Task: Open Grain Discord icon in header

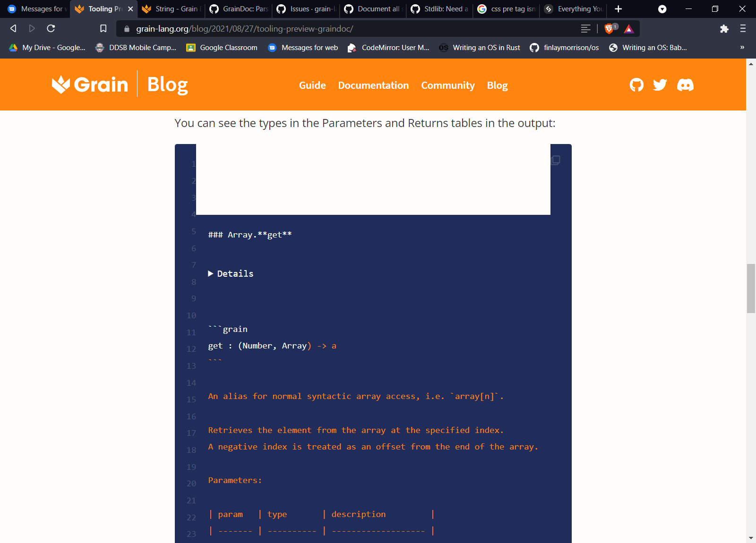Action: pos(686,85)
